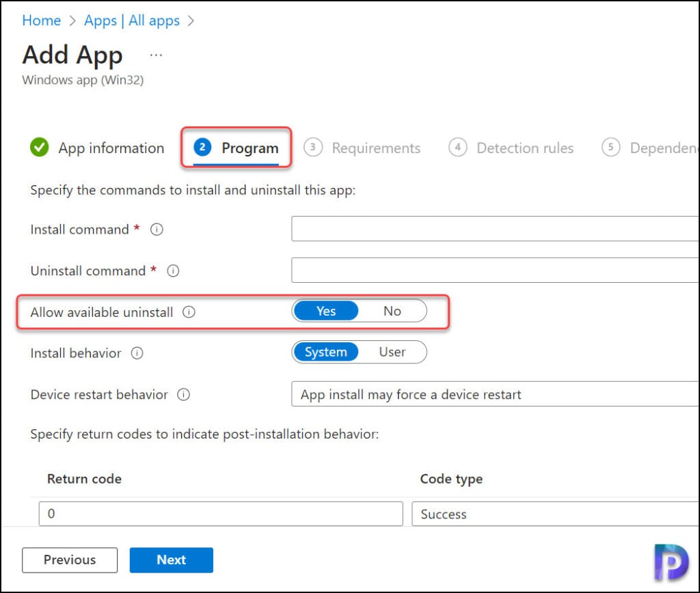Select the Program tab

point(236,148)
